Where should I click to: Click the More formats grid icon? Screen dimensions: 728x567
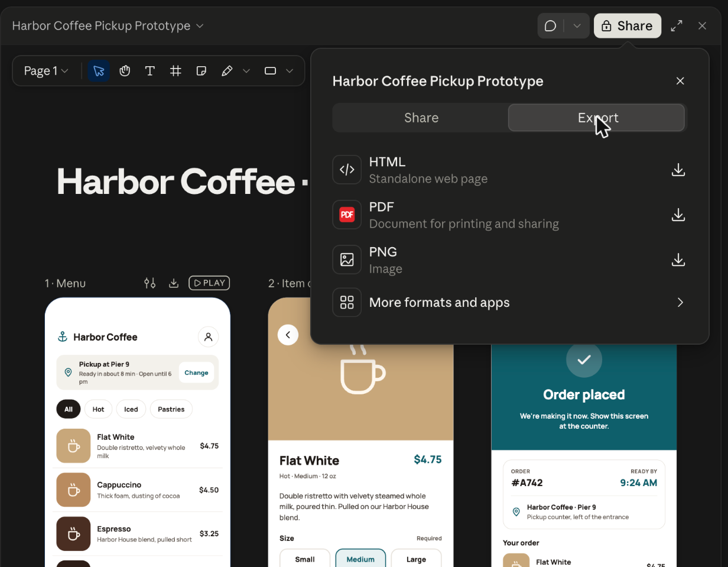[x=347, y=302]
